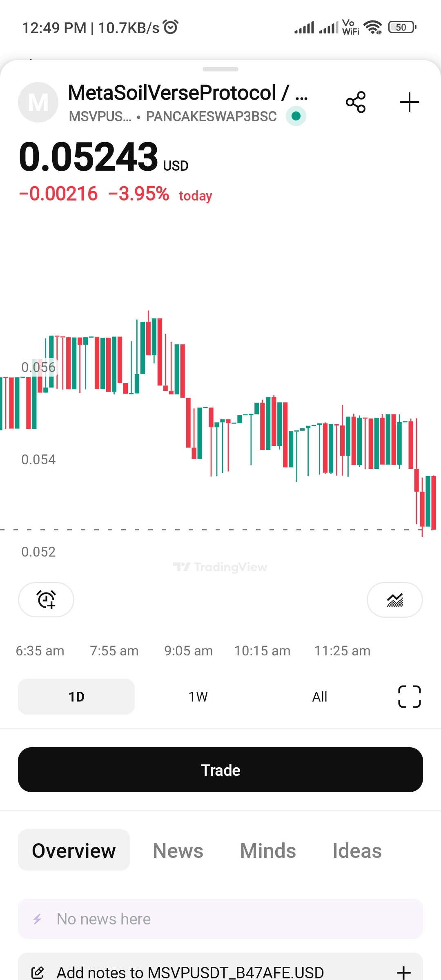The height and width of the screenshot is (980, 441).
Task: Tap the chart type icon button
Action: [x=394, y=599]
